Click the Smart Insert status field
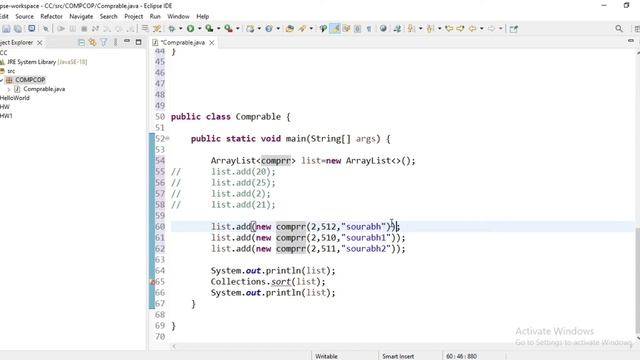This screenshot has height=360, width=640. [398, 356]
